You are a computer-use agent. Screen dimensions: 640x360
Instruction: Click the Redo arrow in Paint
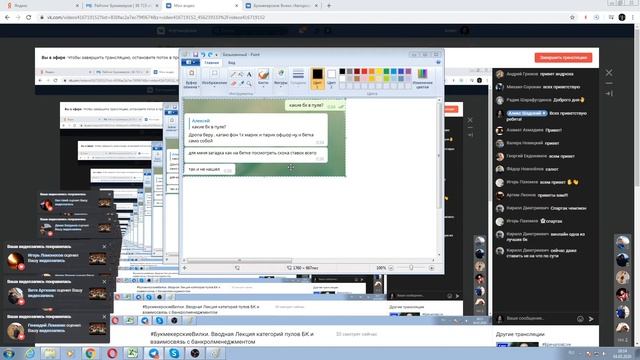[x=210, y=54]
